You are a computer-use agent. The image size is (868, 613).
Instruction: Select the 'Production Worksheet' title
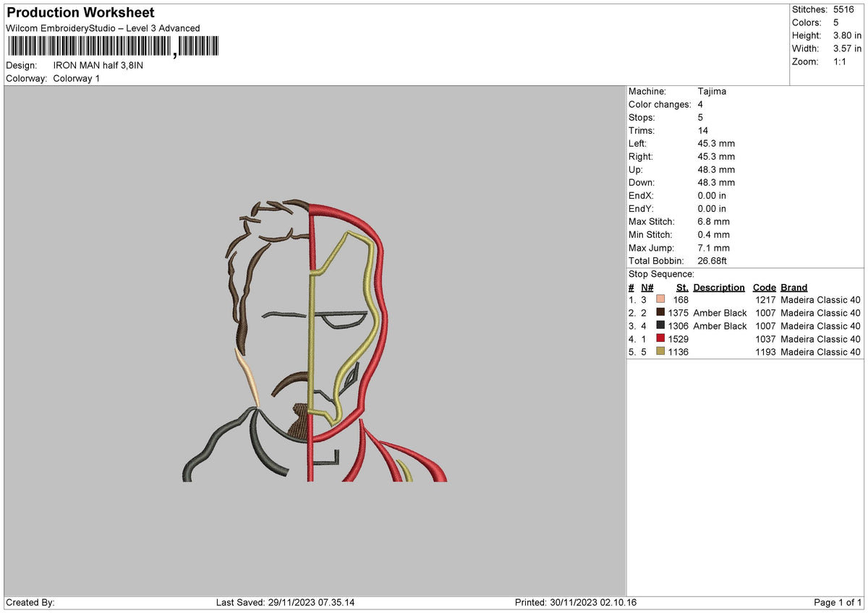(80, 13)
